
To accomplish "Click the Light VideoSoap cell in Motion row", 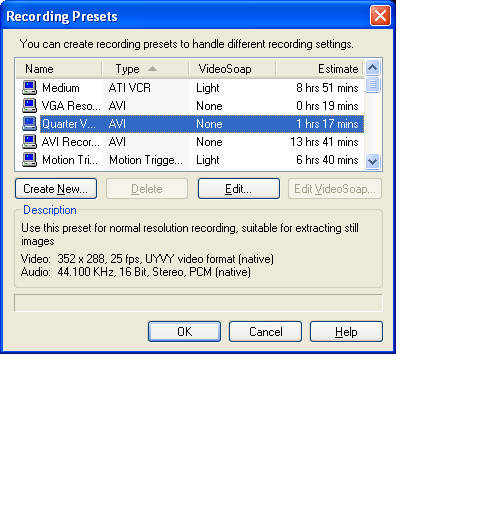I will tap(208, 160).
